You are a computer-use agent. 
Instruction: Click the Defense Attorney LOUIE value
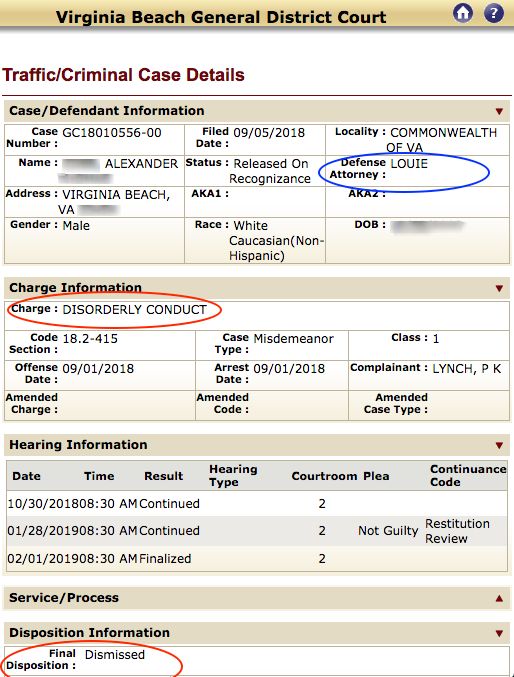tap(409, 164)
